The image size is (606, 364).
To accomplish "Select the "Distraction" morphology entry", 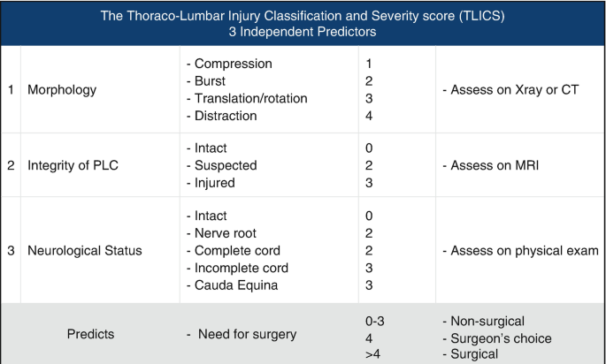I will click(226, 116).
